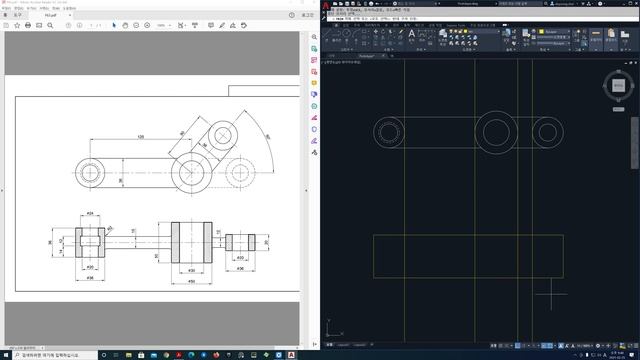
Task: Click the star bookmark icon in Acrobat
Action: [17, 25]
